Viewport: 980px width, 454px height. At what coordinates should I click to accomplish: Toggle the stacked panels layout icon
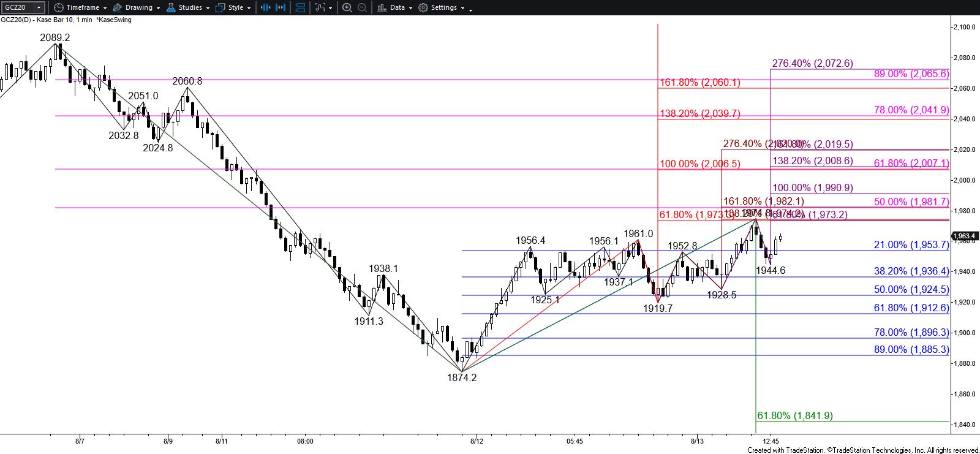coord(300,8)
